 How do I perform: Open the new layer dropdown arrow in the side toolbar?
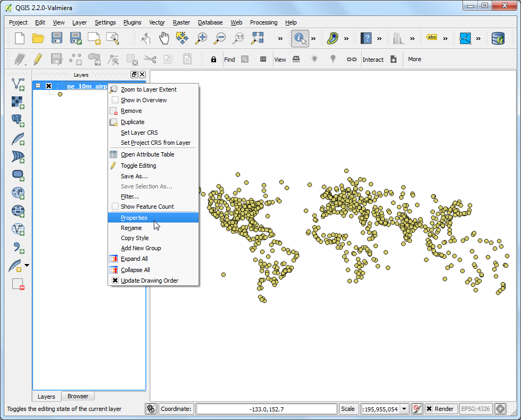coord(27,266)
